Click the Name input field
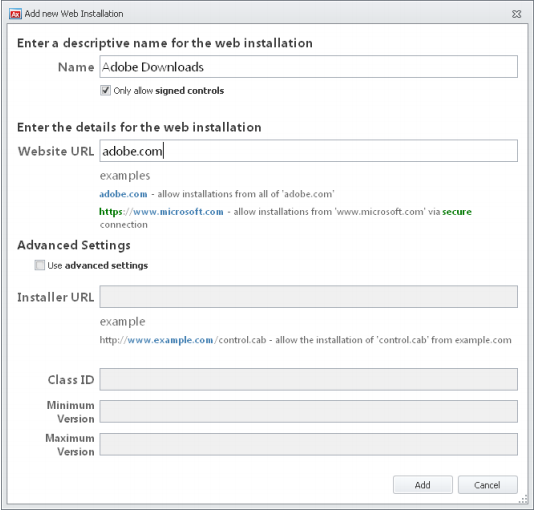535x511 pixels. (308, 67)
